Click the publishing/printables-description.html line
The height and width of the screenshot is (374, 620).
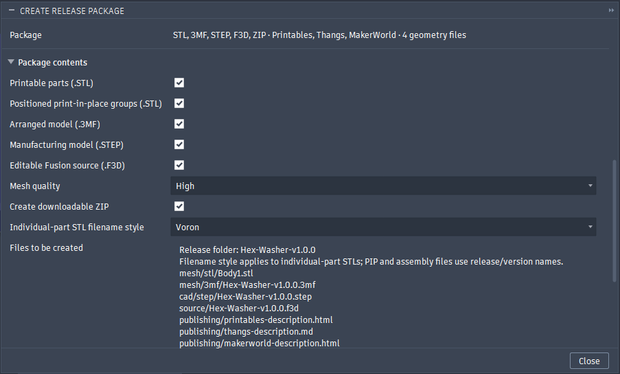[256, 320]
